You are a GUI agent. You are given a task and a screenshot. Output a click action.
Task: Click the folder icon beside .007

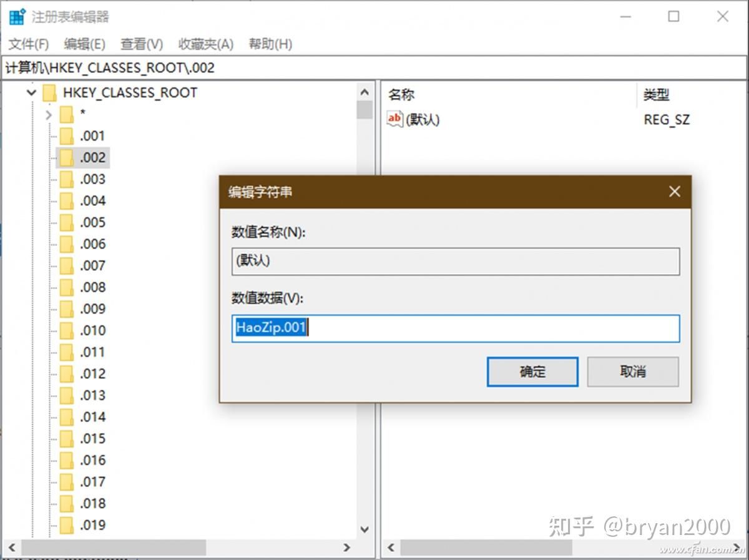point(66,266)
